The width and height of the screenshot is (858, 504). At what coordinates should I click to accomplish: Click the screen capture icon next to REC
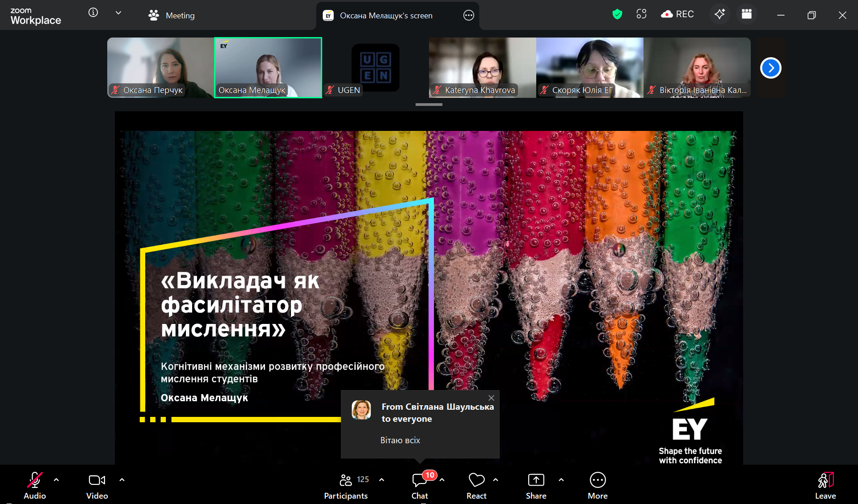[x=641, y=14]
